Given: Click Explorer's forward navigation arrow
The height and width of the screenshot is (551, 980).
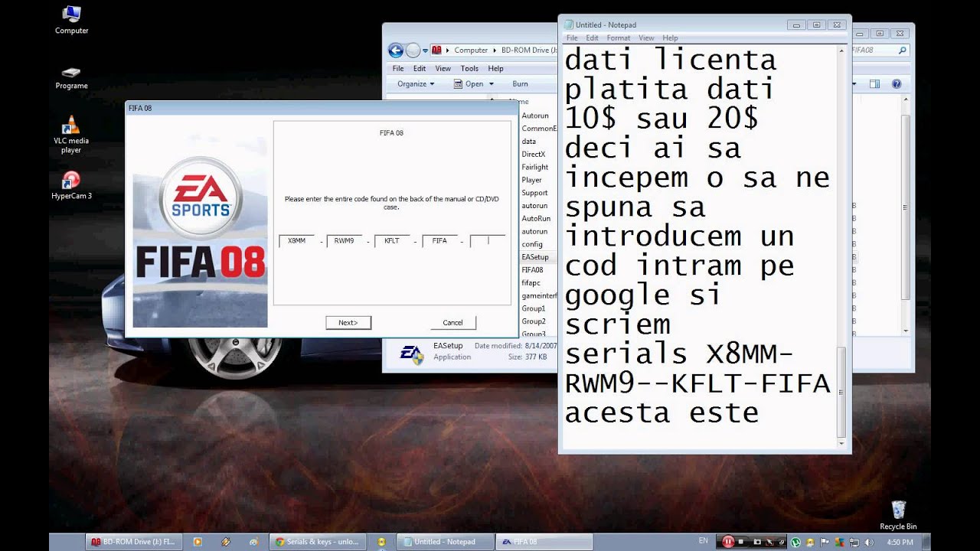Looking at the screenshot, I should click(413, 51).
